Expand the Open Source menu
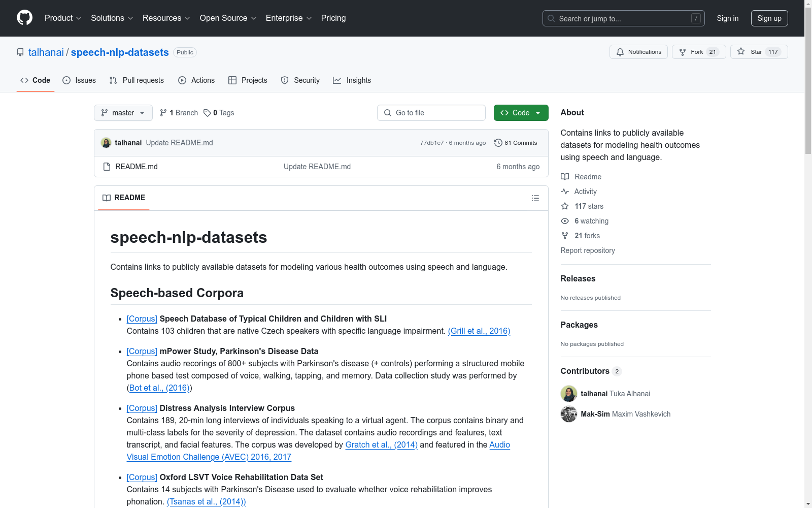 tap(228, 18)
